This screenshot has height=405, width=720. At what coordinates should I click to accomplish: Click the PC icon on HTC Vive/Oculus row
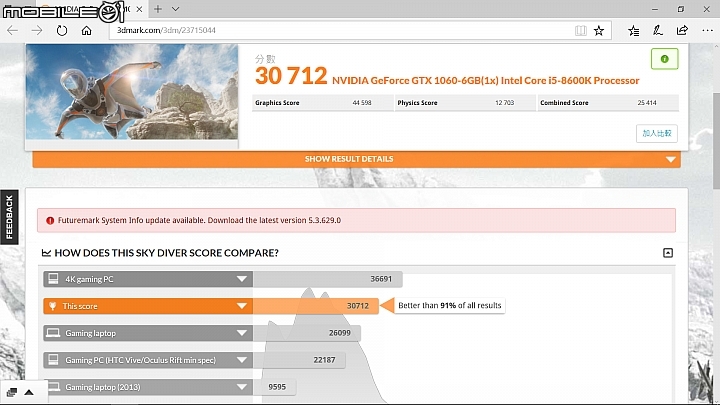tap(53, 360)
